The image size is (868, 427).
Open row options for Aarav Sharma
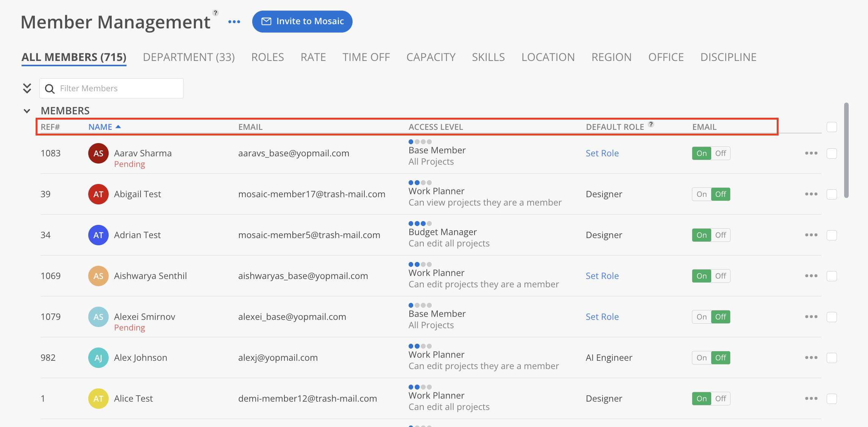tap(811, 153)
